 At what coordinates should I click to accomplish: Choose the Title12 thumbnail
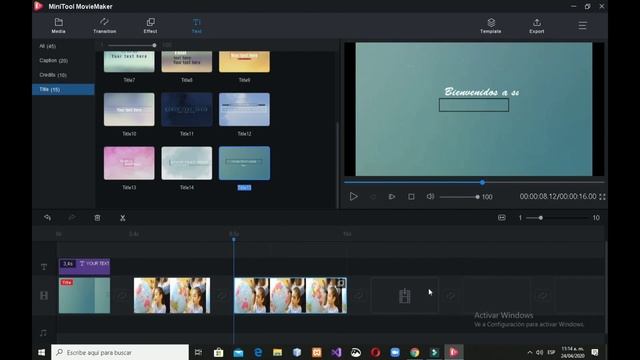click(x=244, y=109)
